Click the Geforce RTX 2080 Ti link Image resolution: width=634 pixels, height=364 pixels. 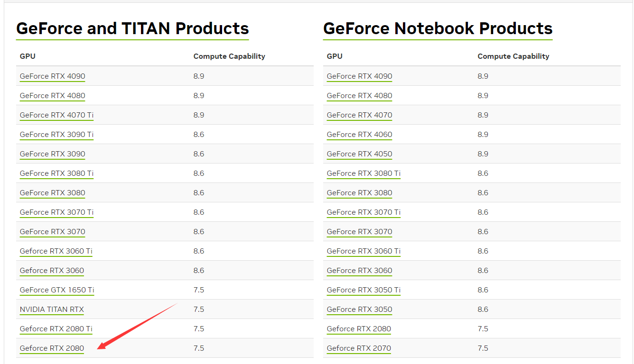[56, 329]
